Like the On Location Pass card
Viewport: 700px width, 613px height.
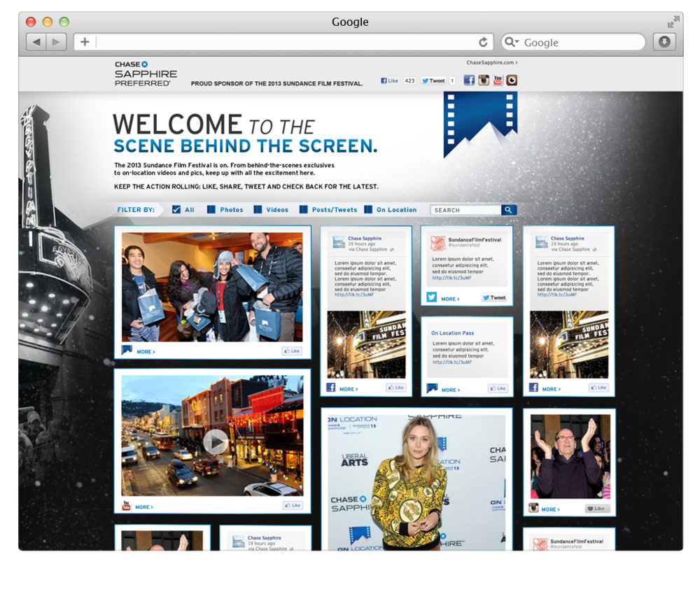click(x=498, y=388)
